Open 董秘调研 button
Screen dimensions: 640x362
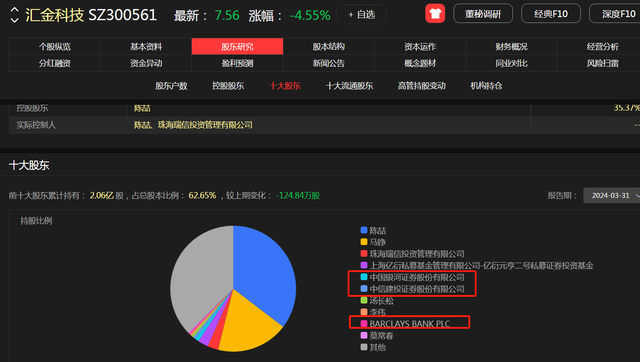coord(483,14)
